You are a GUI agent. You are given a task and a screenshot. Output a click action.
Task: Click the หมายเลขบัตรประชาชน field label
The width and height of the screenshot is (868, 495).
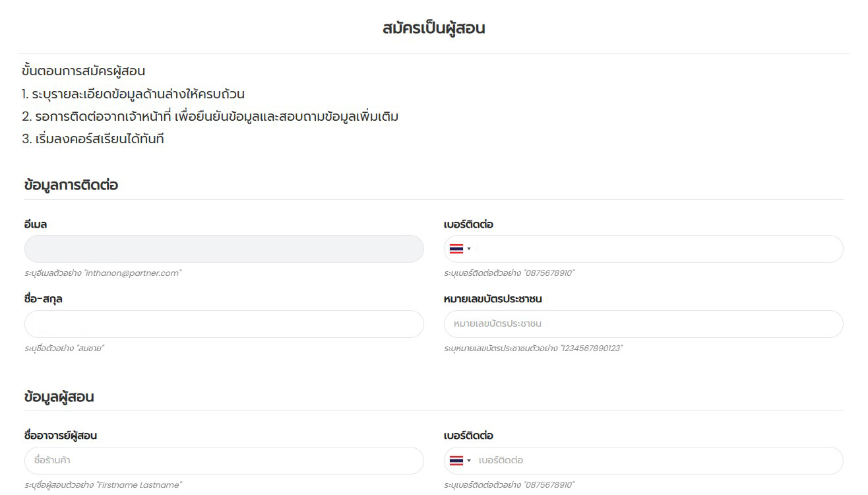[493, 299]
